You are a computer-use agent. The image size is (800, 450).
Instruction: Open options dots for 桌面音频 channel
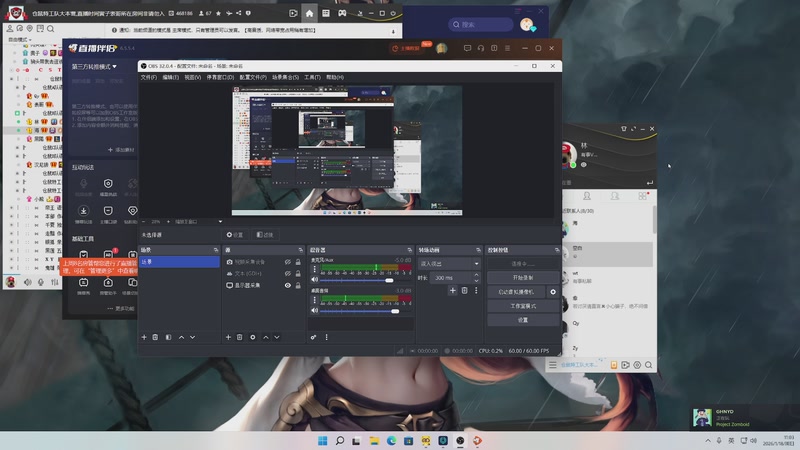(314, 300)
